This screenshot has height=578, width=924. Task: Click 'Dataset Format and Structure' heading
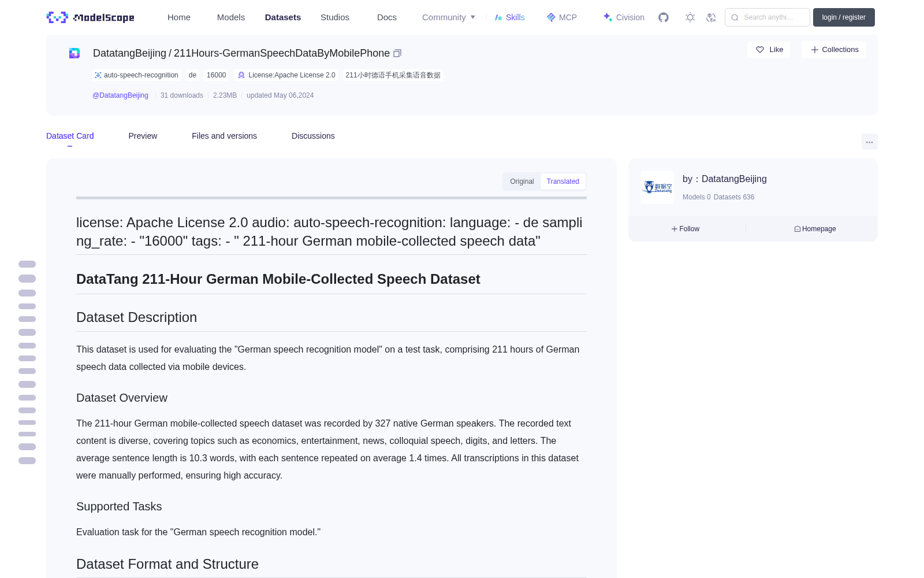pos(167,564)
